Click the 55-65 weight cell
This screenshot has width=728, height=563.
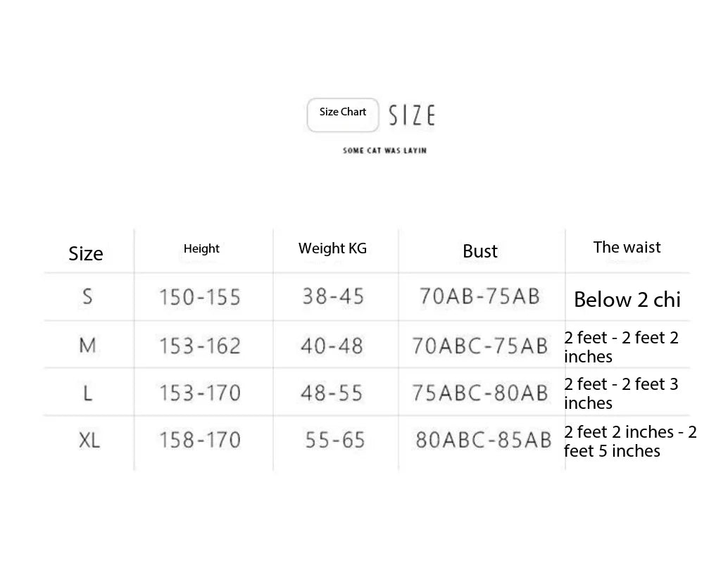[334, 440]
